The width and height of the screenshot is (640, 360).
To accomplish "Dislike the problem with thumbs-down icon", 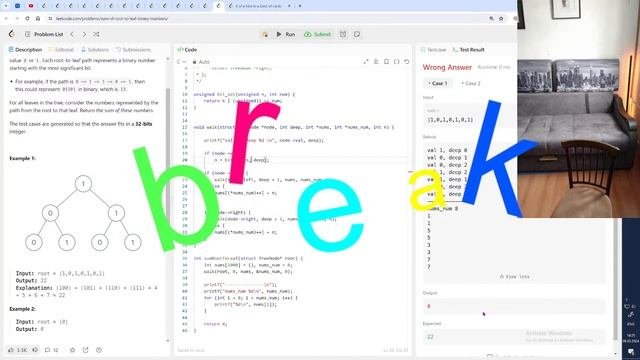I will point(35,350).
